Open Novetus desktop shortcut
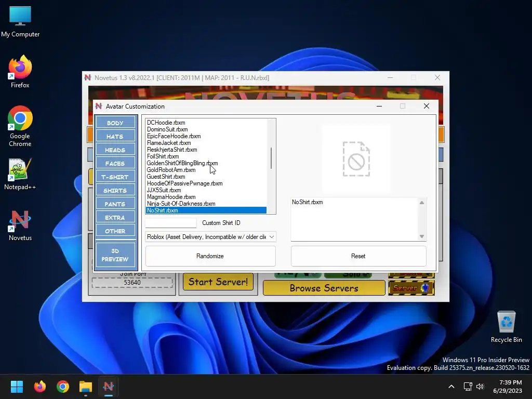Screen dimensions: 532x399 point(20,225)
